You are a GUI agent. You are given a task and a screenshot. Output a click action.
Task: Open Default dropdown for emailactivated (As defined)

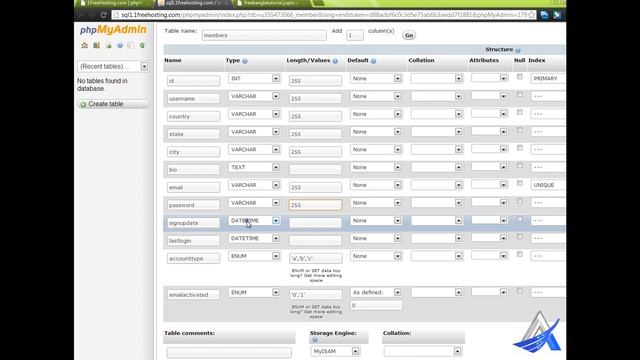(376, 292)
